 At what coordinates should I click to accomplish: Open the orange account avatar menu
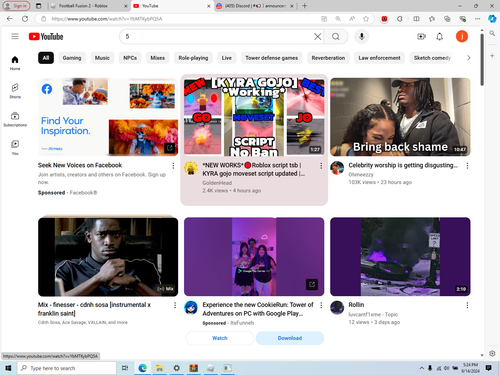(x=462, y=36)
